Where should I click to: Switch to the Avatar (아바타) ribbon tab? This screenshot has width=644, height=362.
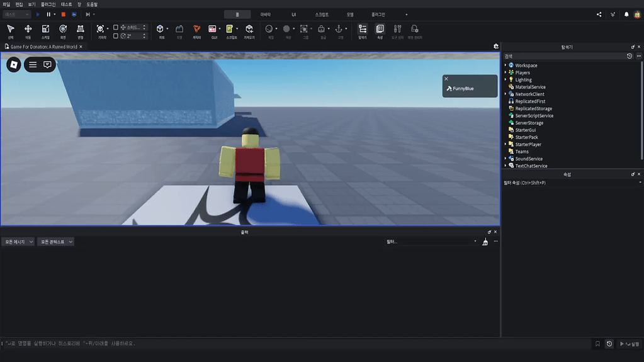tap(265, 14)
